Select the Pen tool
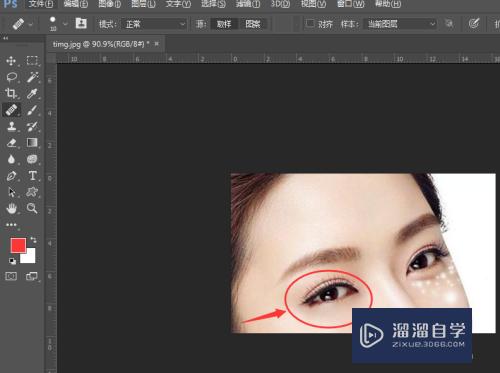Viewport: 500px width, 373px height. click(x=12, y=176)
